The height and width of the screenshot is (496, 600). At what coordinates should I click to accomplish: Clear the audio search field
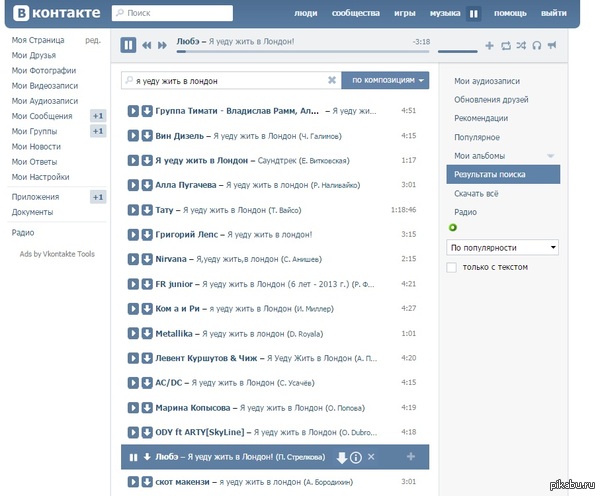(x=332, y=80)
